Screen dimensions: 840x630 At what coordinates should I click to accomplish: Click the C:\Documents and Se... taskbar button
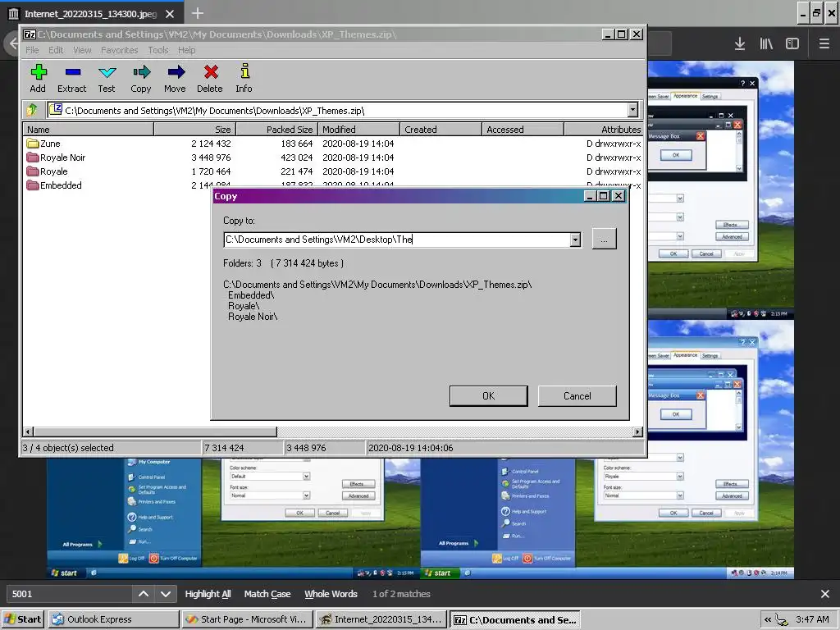515,619
